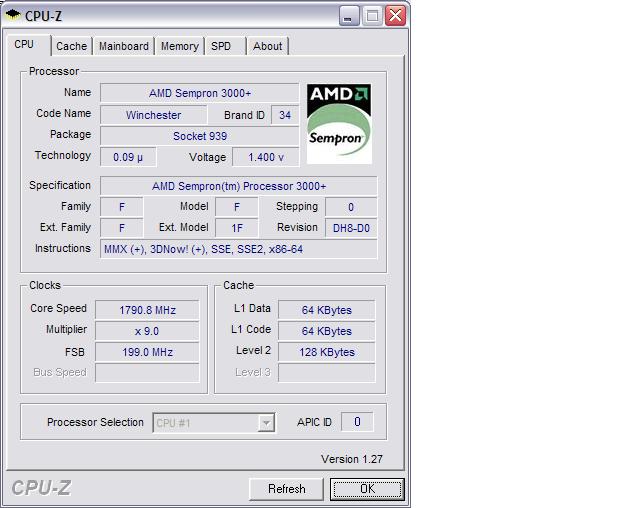
Task: Click the Brand ID value 34
Action: tap(285, 115)
